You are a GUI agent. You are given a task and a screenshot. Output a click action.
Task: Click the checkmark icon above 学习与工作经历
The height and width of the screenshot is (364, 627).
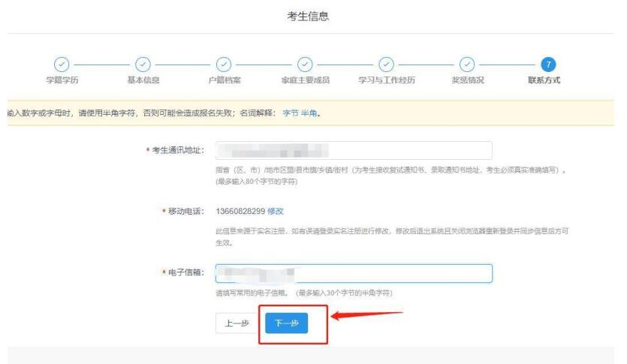point(385,64)
